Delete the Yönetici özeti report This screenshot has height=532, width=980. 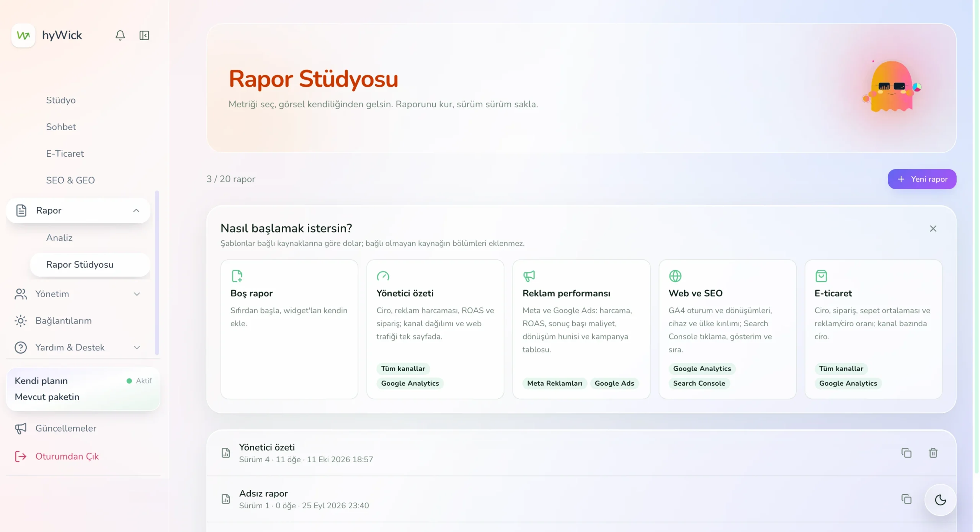[x=933, y=453]
